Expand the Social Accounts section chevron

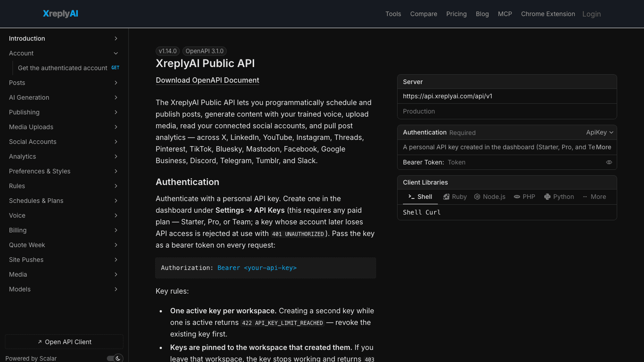coord(116,142)
